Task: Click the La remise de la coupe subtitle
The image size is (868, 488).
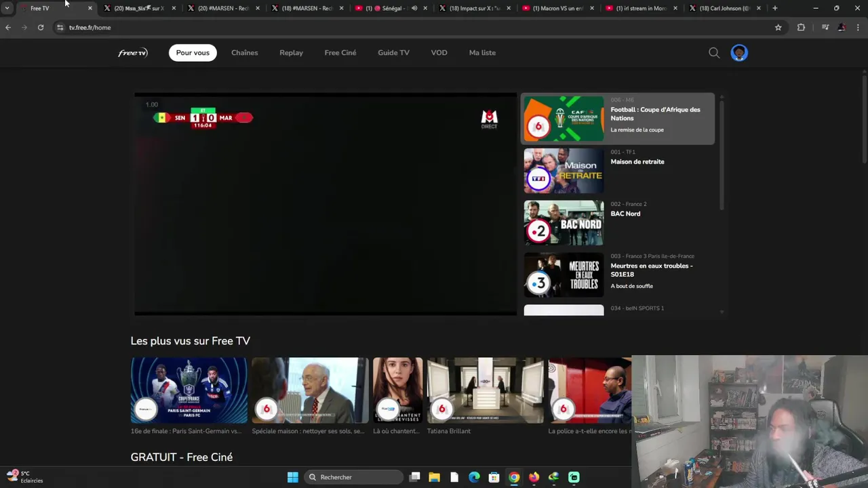Action: [637, 130]
